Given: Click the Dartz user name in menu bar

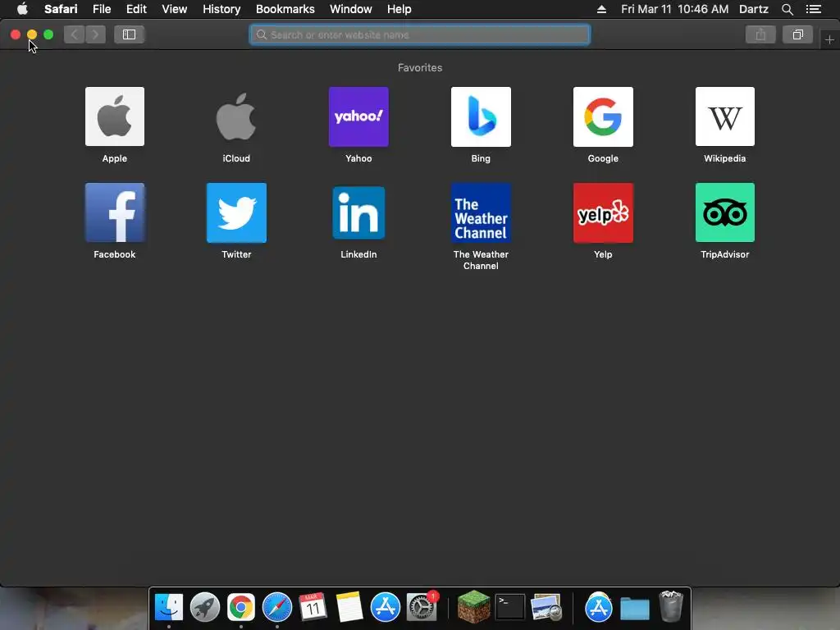Looking at the screenshot, I should 753,9.
